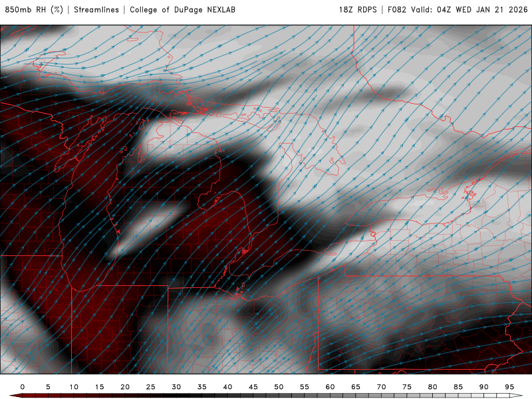Screen dimensions: 532x399
Task: Click the '5' colorbar scale label
Action: click(x=48, y=387)
